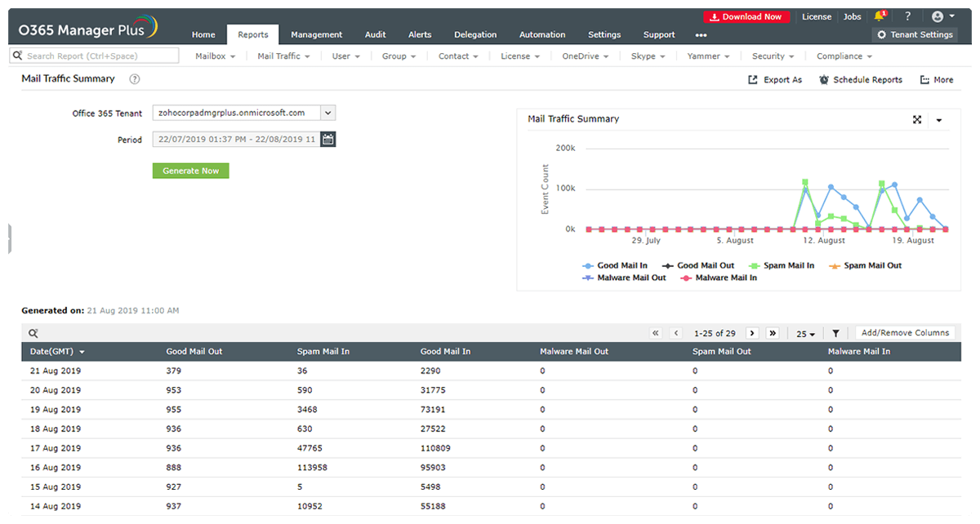Expand the Mail Traffic Summary chart fullscreen
The height and width of the screenshot is (524, 980).
click(917, 120)
